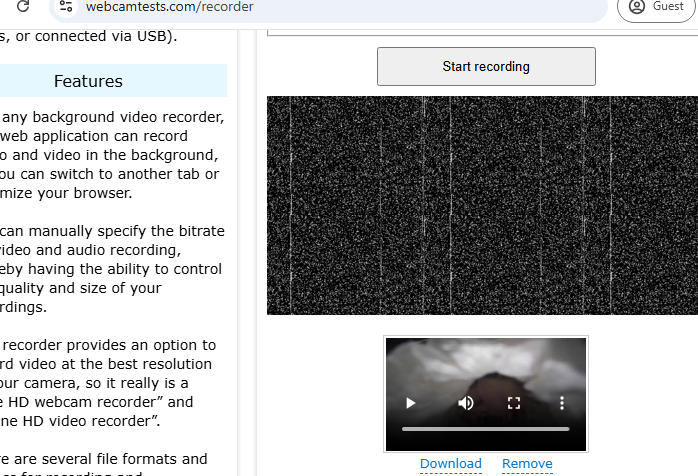Click the static noise camera preview
This screenshot has height=476, width=698.
(482, 205)
